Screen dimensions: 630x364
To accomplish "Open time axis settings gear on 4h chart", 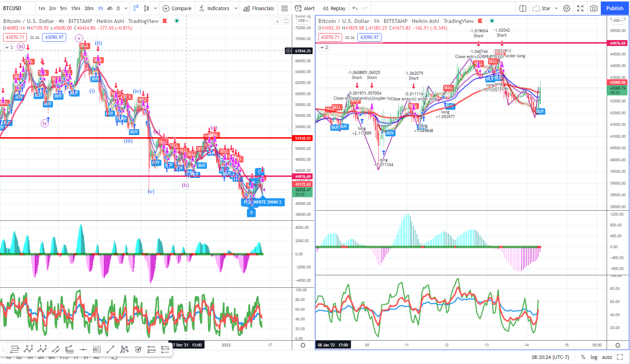I will coord(303,345).
